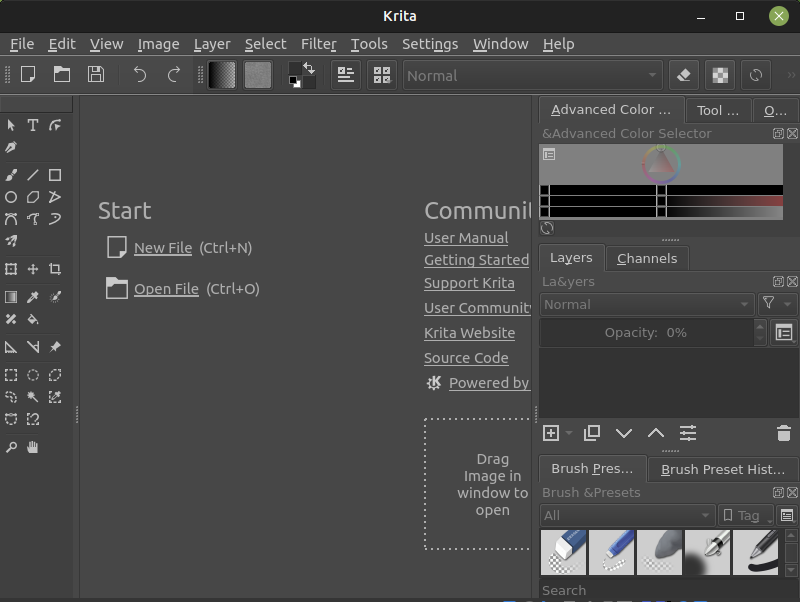Float the Brush Presets docker

click(x=778, y=492)
